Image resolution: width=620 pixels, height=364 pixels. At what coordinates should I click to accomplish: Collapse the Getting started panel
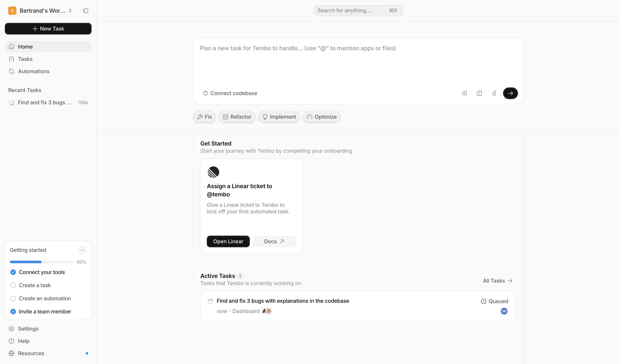[82, 250]
